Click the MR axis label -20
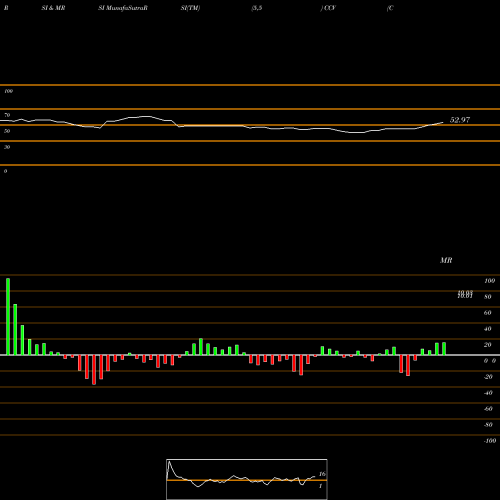This screenshot has width=500, height=500. point(488,377)
